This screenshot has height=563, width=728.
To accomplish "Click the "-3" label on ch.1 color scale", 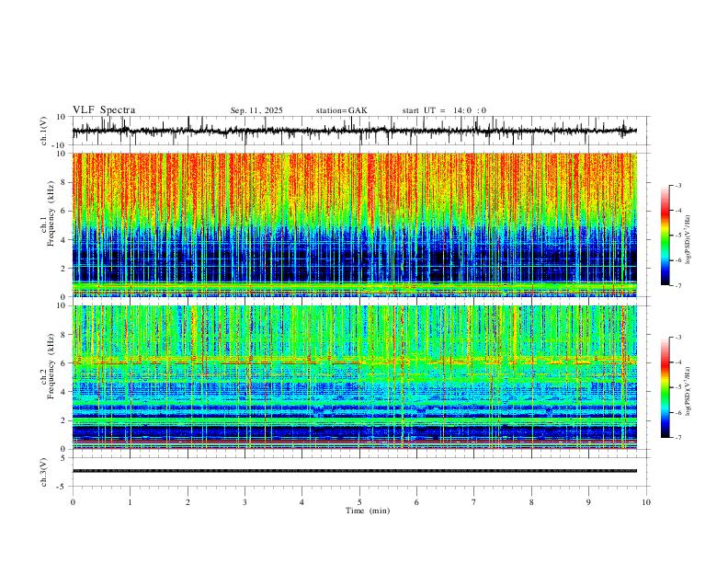I will [678, 186].
